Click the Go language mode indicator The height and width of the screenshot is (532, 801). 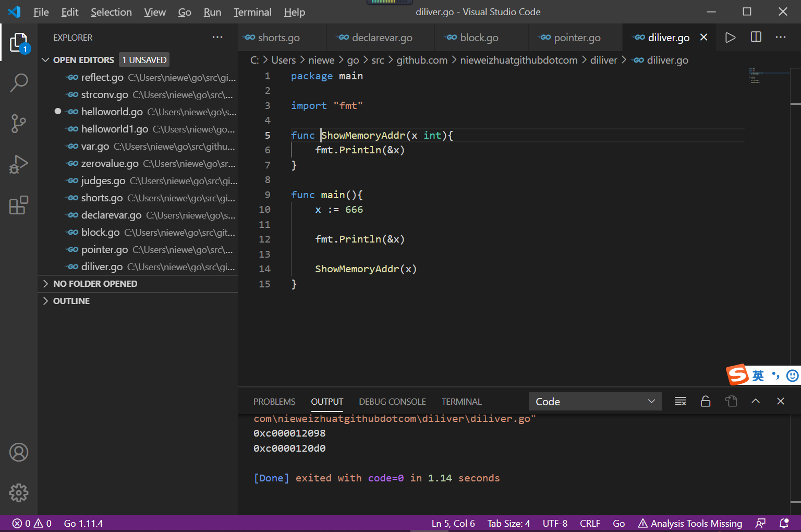tap(619, 523)
